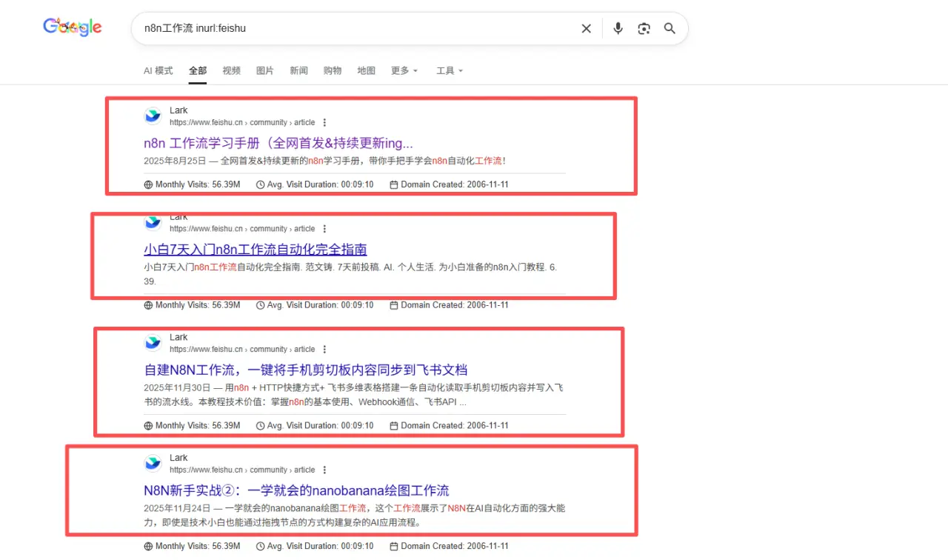Switch to the 购物 tab
Screen dimensions: 948x560
click(x=333, y=71)
